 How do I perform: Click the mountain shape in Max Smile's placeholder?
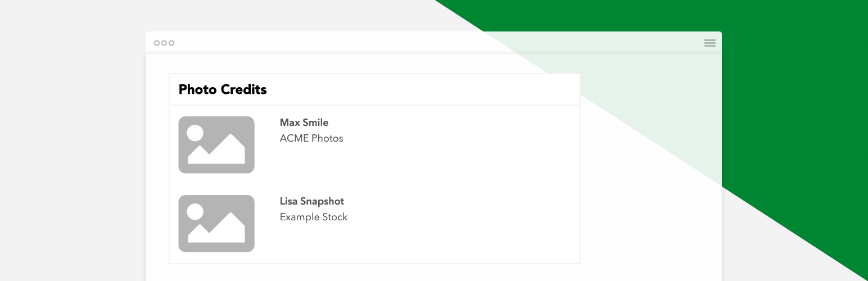[x=216, y=151]
